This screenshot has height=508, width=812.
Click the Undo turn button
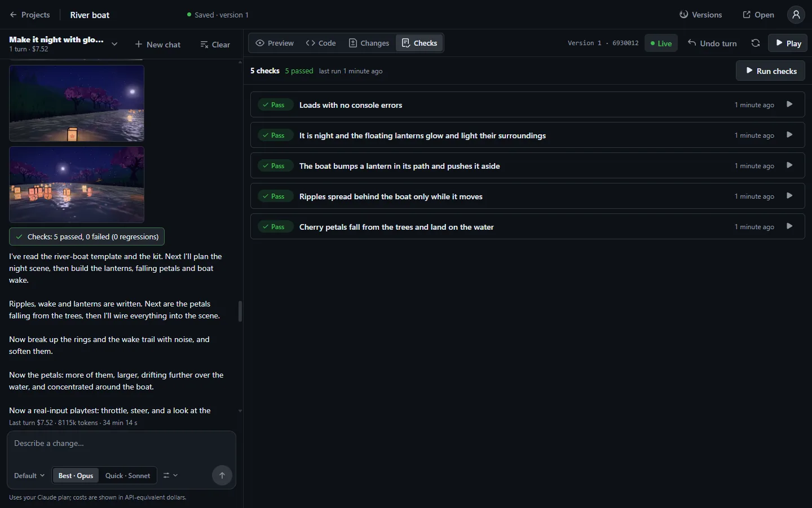[712, 43]
